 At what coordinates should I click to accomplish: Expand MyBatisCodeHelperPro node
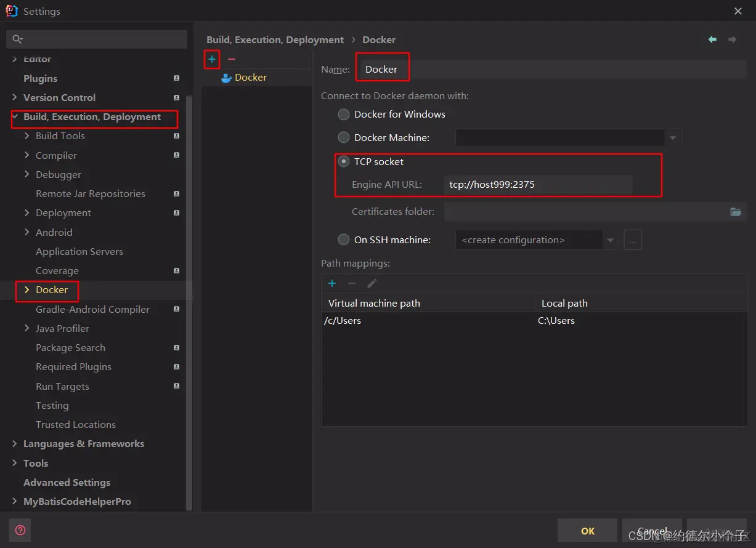(x=15, y=501)
